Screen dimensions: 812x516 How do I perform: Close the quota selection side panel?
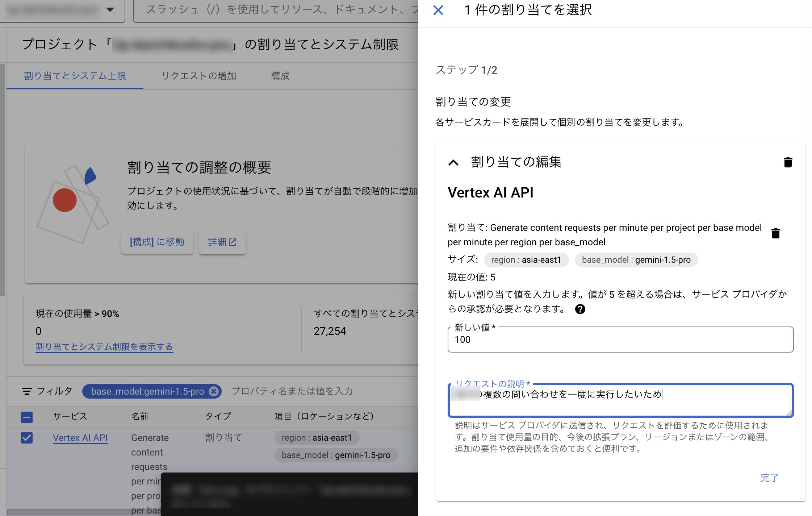point(438,10)
